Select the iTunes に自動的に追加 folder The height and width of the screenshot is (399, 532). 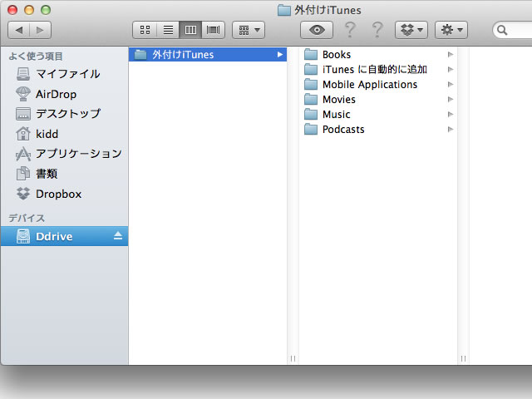coord(378,69)
